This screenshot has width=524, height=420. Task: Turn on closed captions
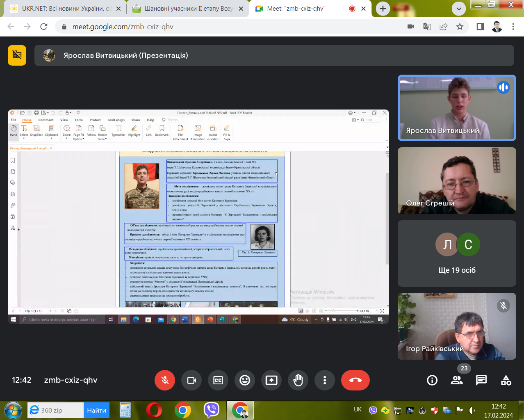pyautogui.click(x=218, y=380)
